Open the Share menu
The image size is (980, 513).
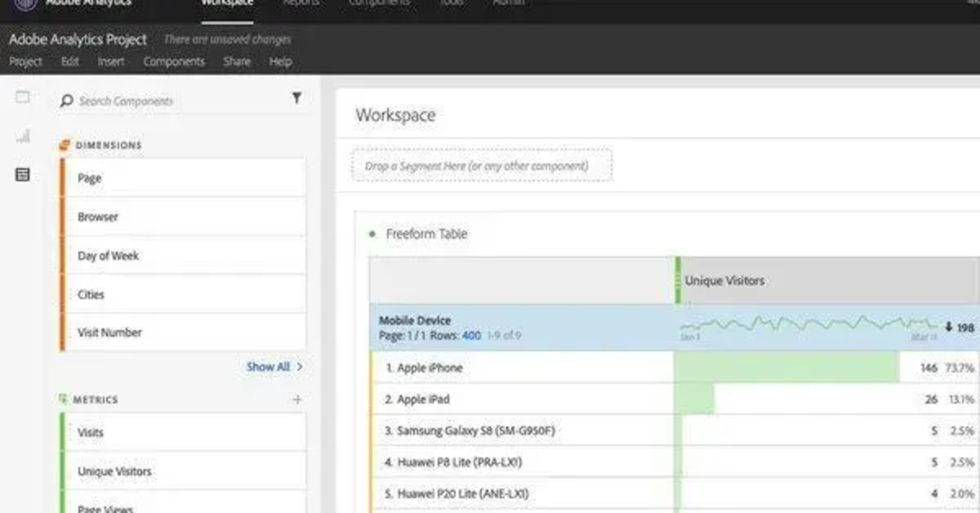click(x=236, y=62)
